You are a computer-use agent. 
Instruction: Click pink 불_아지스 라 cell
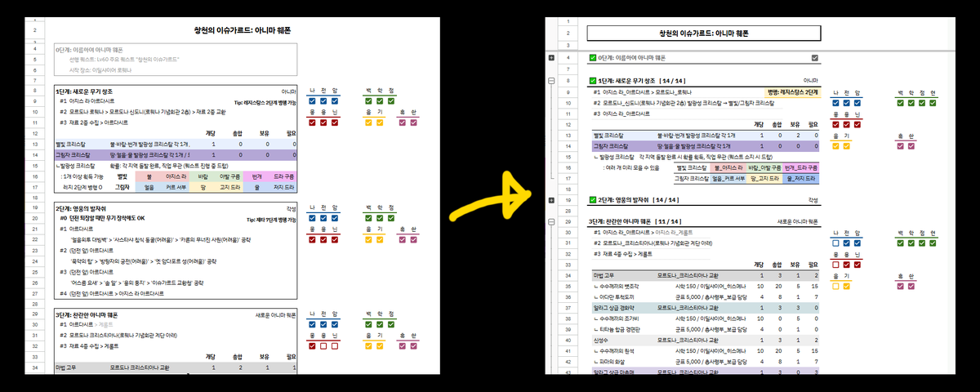point(728,167)
